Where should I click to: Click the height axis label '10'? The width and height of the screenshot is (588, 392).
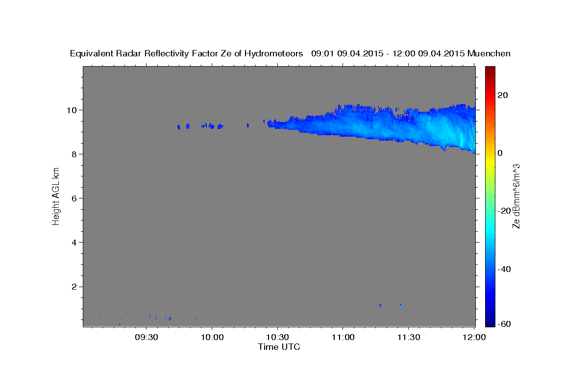(x=72, y=110)
